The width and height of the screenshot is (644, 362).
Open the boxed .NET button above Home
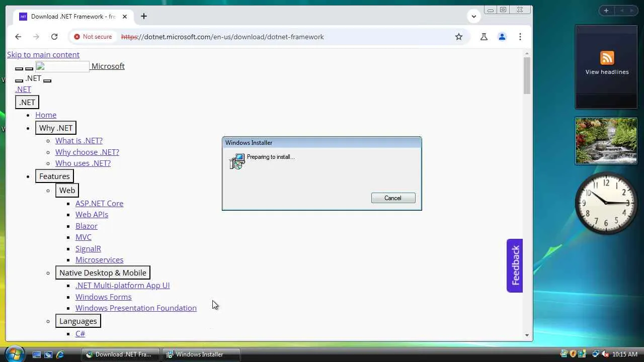click(27, 102)
